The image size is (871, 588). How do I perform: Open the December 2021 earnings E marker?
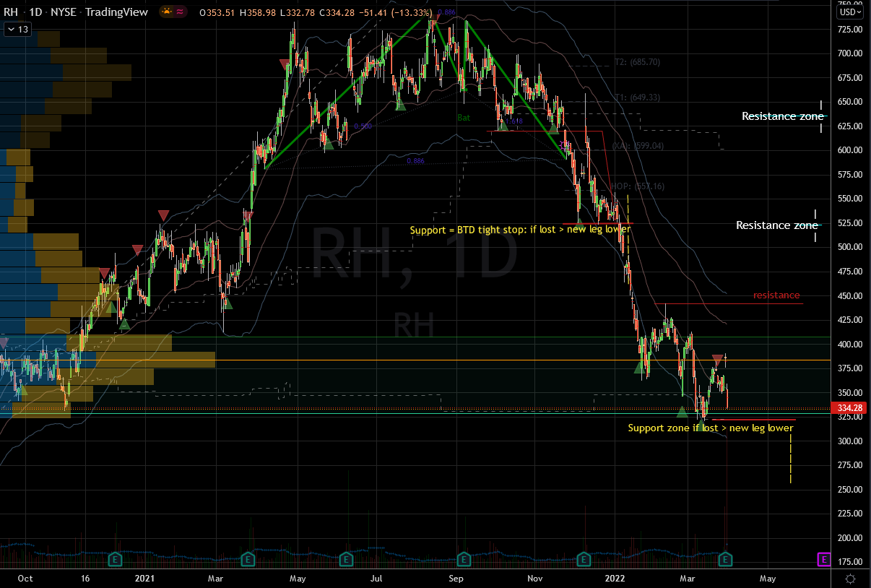pos(583,558)
